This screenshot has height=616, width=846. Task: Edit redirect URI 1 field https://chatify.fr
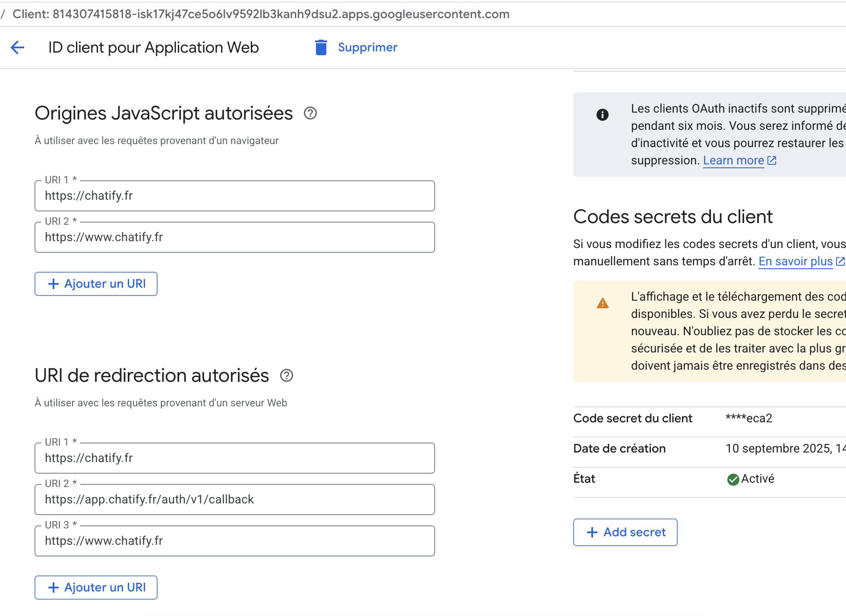click(x=234, y=458)
